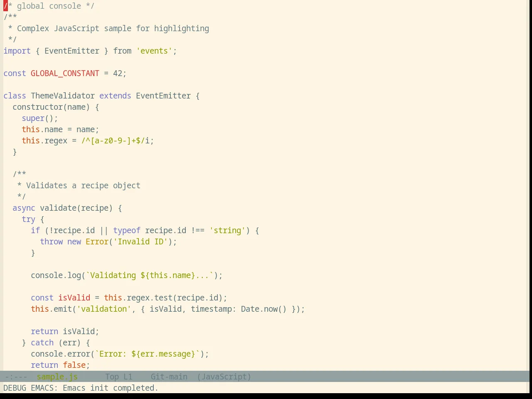Click the 'async' keyword
This screenshot has width=532, height=399.
(x=24, y=208)
